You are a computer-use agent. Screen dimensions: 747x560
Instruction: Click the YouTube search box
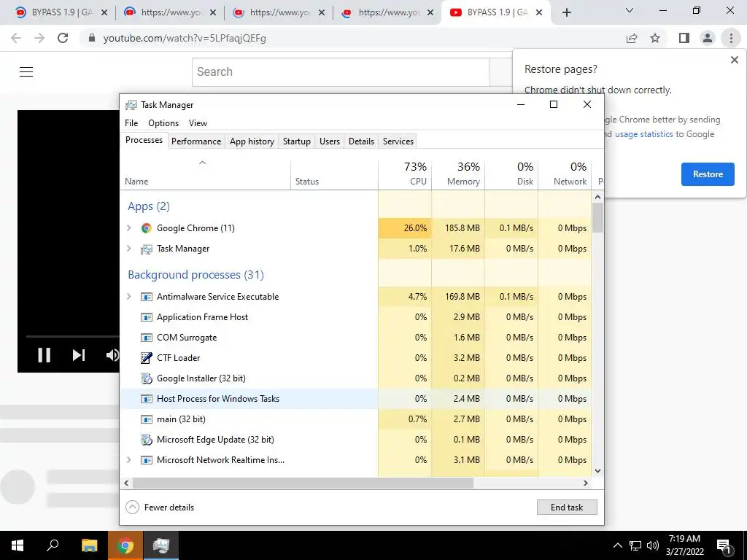[341, 72]
